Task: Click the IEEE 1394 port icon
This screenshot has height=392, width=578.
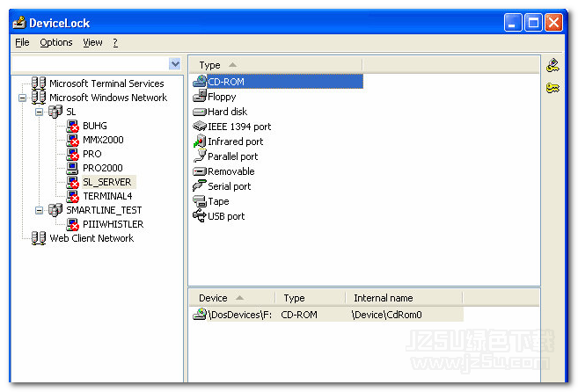Action: click(x=200, y=127)
